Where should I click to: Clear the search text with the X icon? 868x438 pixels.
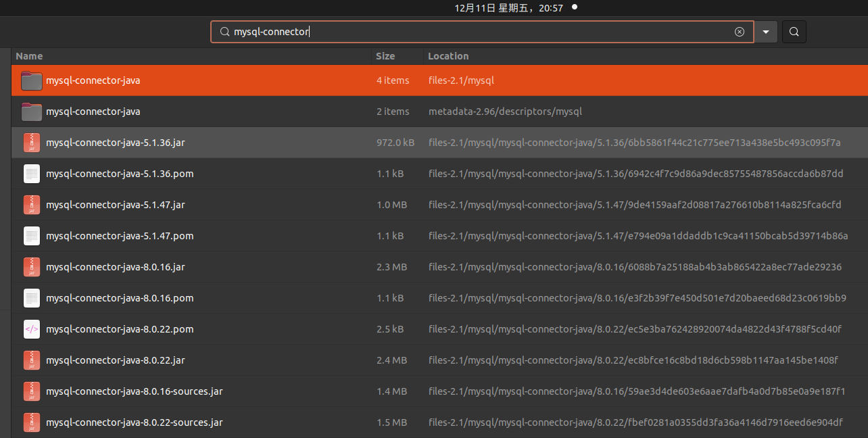coord(740,32)
